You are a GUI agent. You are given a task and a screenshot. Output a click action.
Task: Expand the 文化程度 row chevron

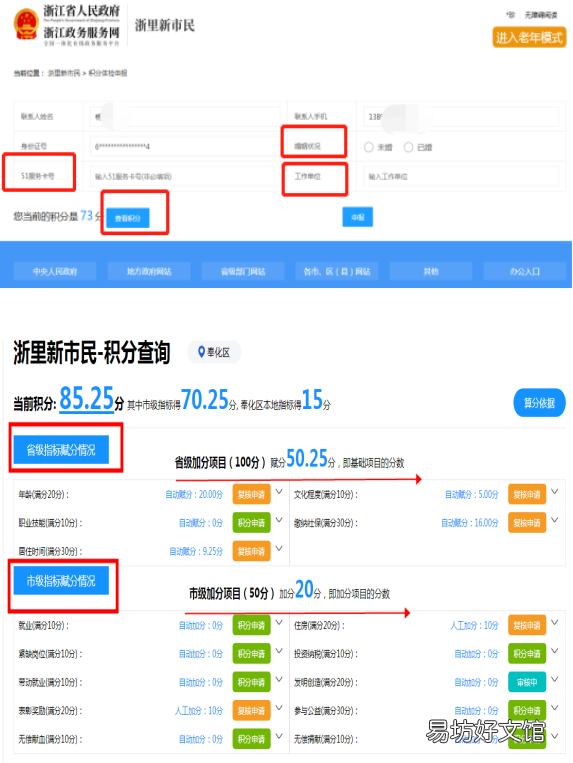pos(555,491)
